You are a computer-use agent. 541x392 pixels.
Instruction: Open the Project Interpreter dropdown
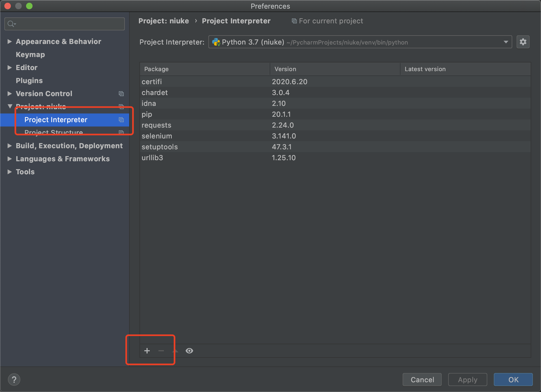click(505, 42)
